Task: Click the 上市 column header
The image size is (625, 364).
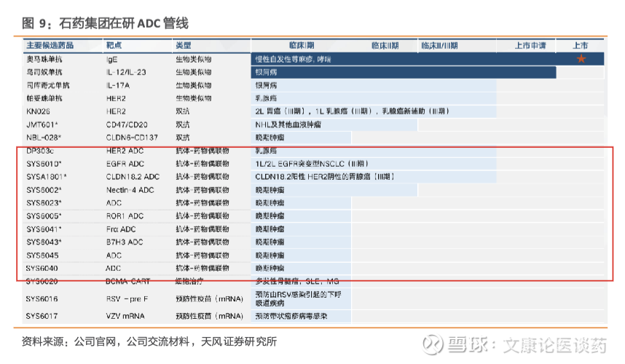Action: (581, 45)
